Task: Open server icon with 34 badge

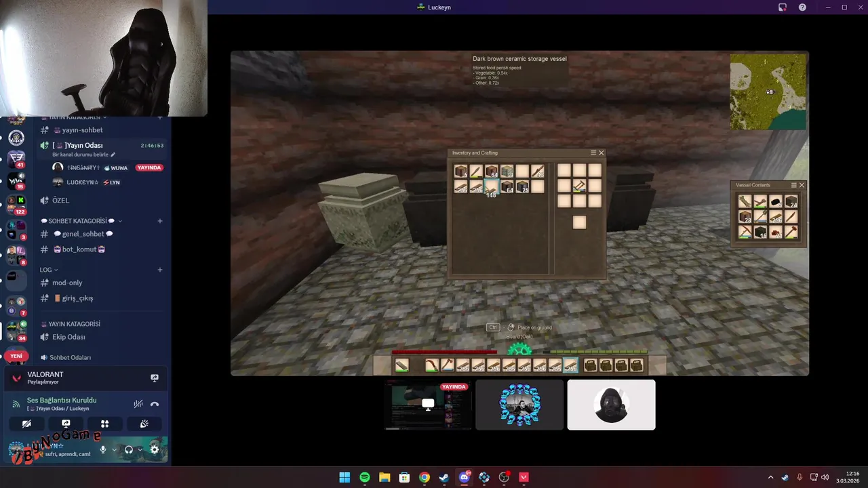Action: coord(16,329)
